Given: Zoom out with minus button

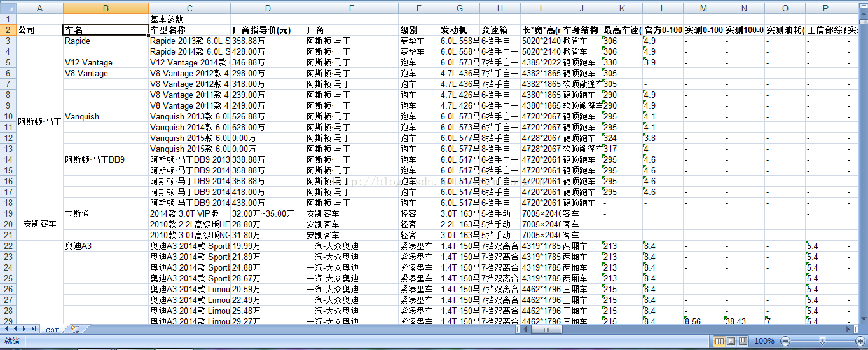Looking at the screenshot, I should click(x=785, y=341).
